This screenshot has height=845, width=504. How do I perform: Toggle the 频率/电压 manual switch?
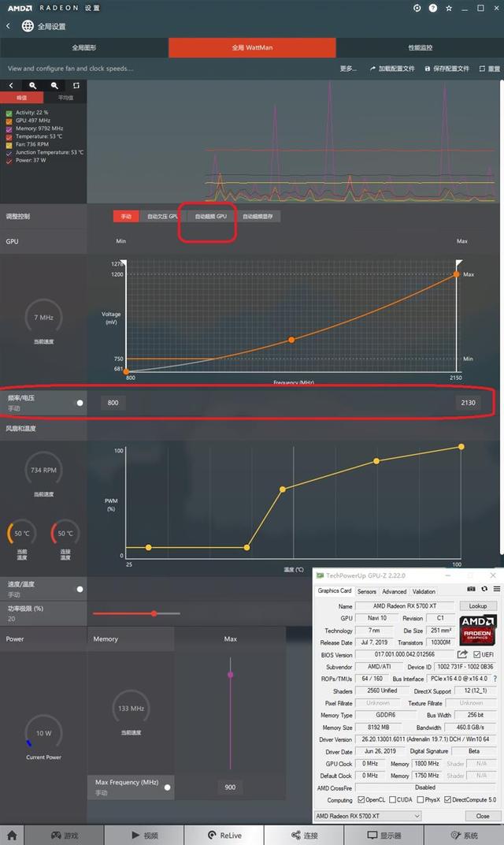pyautogui.click(x=80, y=403)
